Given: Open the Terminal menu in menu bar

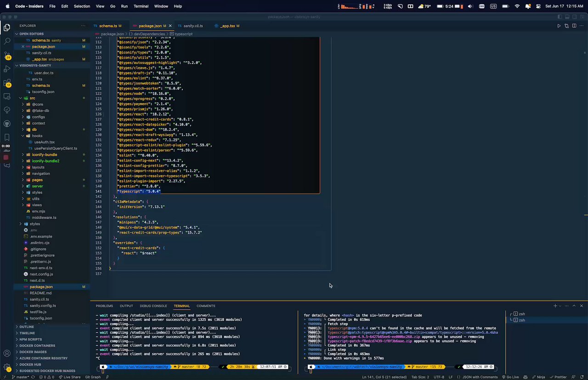Looking at the screenshot, I should (x=141, y=6).
